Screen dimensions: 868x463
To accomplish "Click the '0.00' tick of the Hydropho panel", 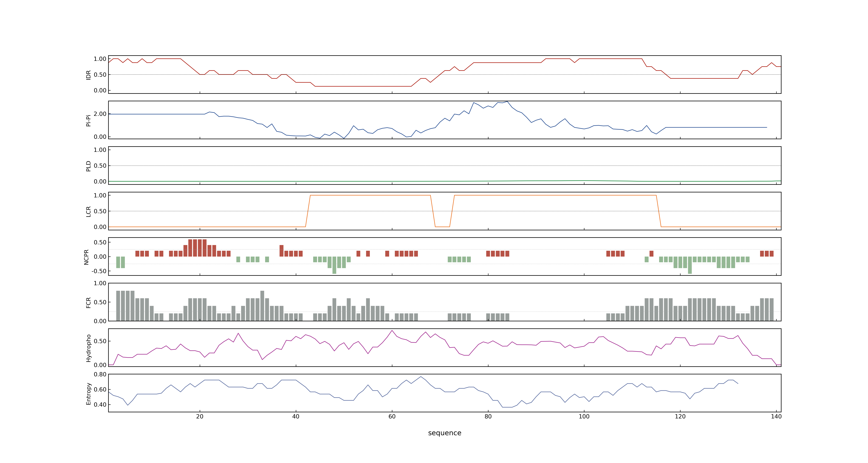I will pos(100,365).
